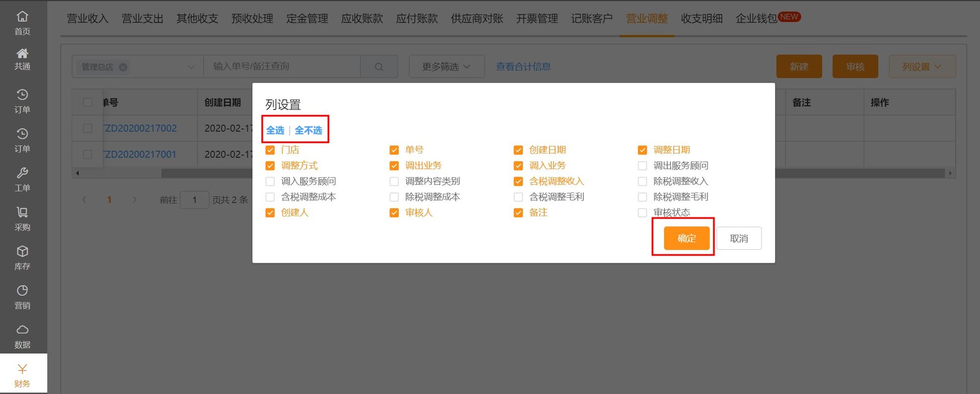Screen dimensions: 980x394
Task: Check the 审核状态 checkbox
Action: point(642,212)
